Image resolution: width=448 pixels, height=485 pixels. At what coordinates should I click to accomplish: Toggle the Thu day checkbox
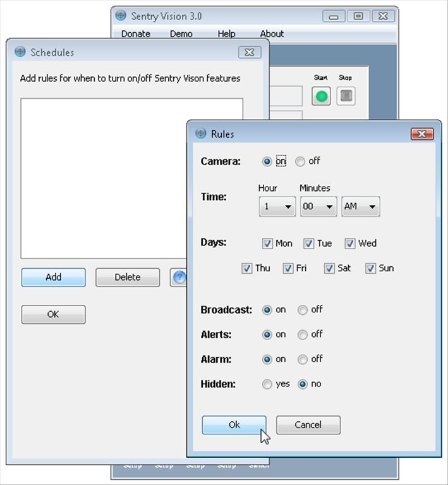click(x=246, y=269)
